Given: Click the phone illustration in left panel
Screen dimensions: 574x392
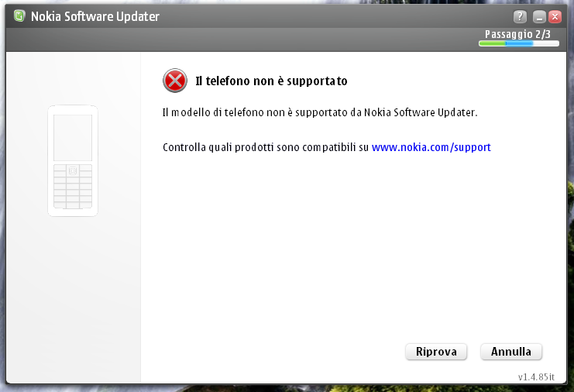Looking at the screenshot, I should 73,160.
